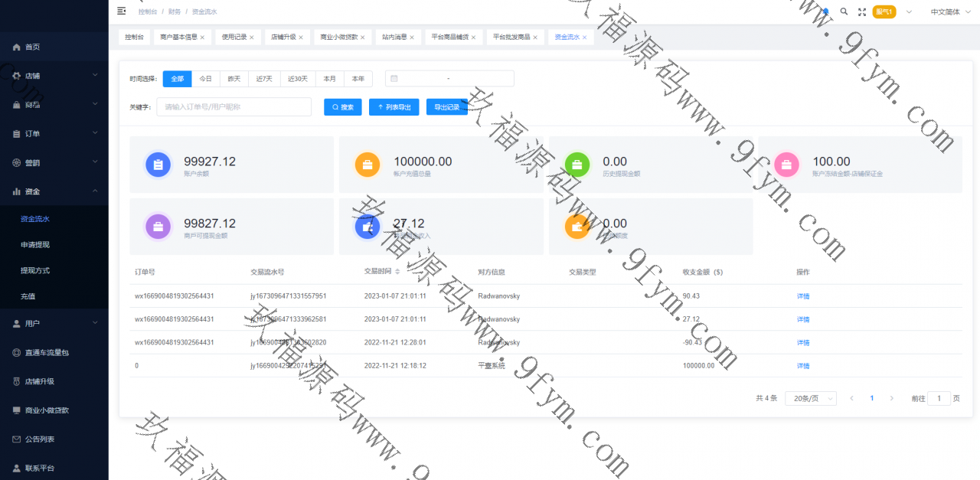This screenshot has height=480, width=980.
Task: Open the home page from sidebar
Action: pos(32,47)
